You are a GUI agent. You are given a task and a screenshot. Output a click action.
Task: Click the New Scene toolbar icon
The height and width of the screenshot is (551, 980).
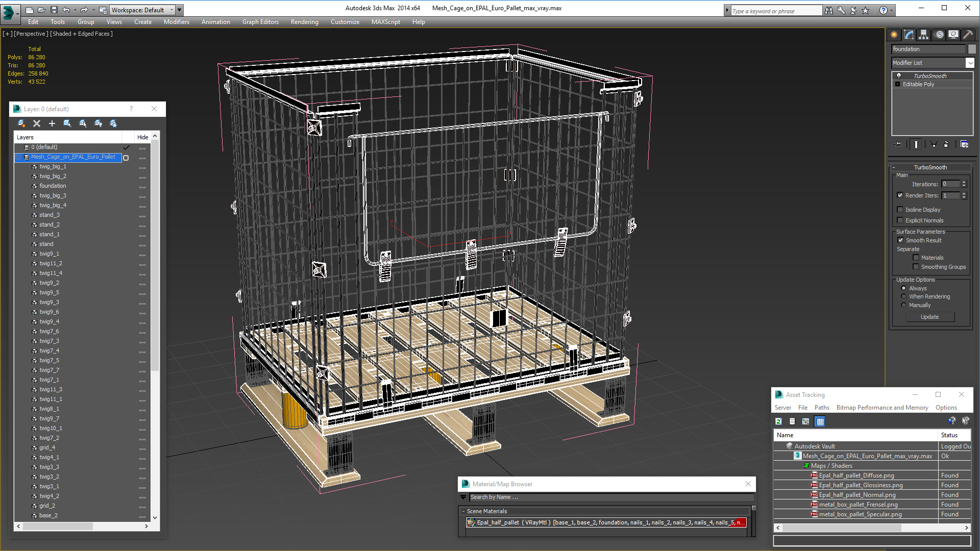click(x=29, y=10)
